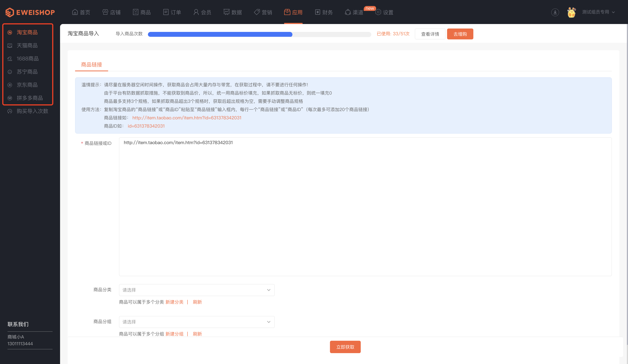Click the 渠道 channel icon

click(348, 12)
